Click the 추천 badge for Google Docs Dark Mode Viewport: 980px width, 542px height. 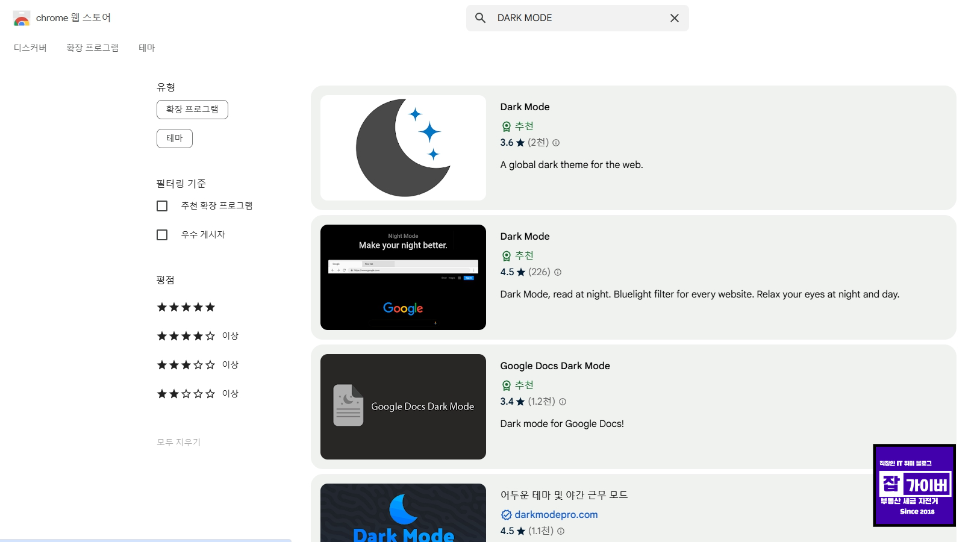[x=518, y=385]
